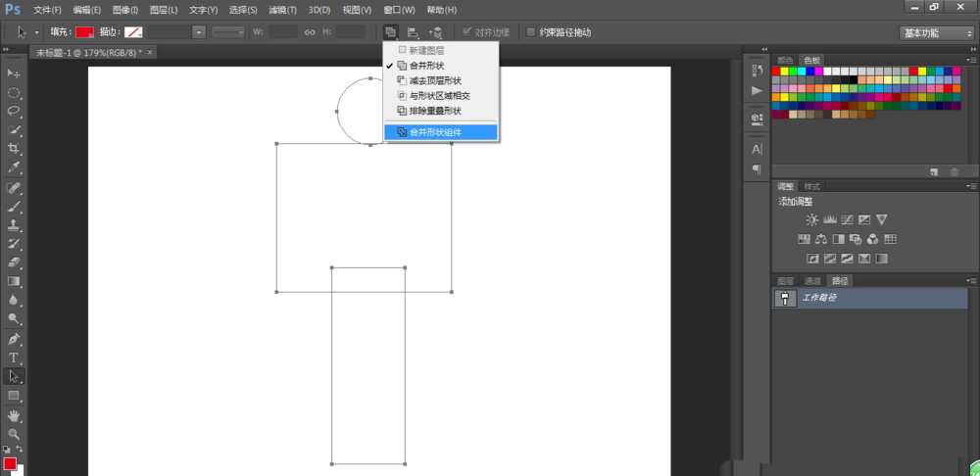Toggle the 约束路径拖动 checkbox

tap(531, 32)
